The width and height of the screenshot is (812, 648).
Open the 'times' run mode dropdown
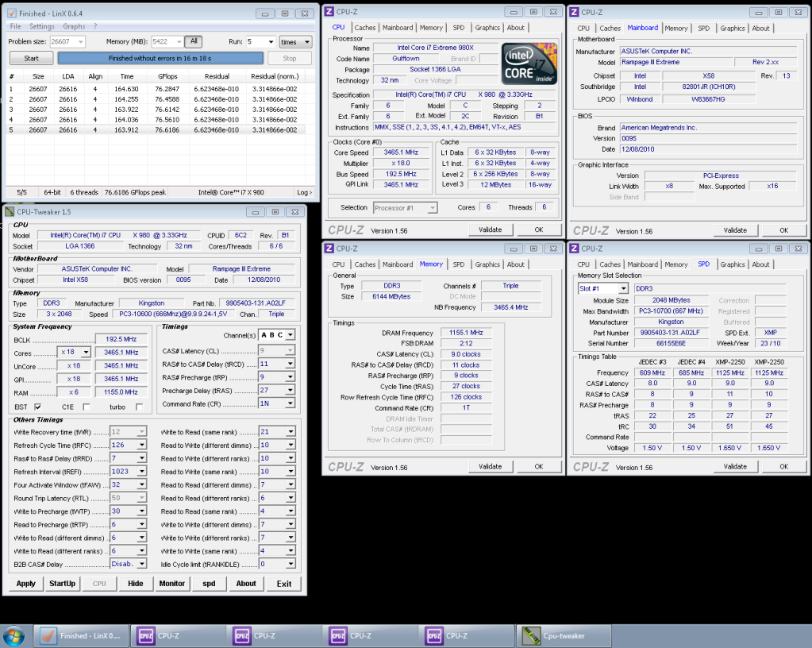pos(295,41)
